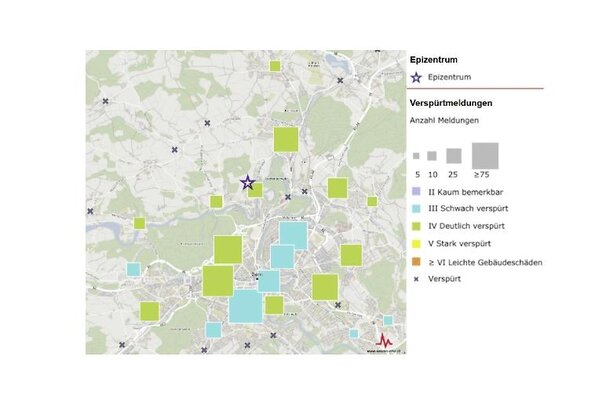Click the red seismograph logo on map
Viewport: 606px width, 402px height.
coord(385,341)
